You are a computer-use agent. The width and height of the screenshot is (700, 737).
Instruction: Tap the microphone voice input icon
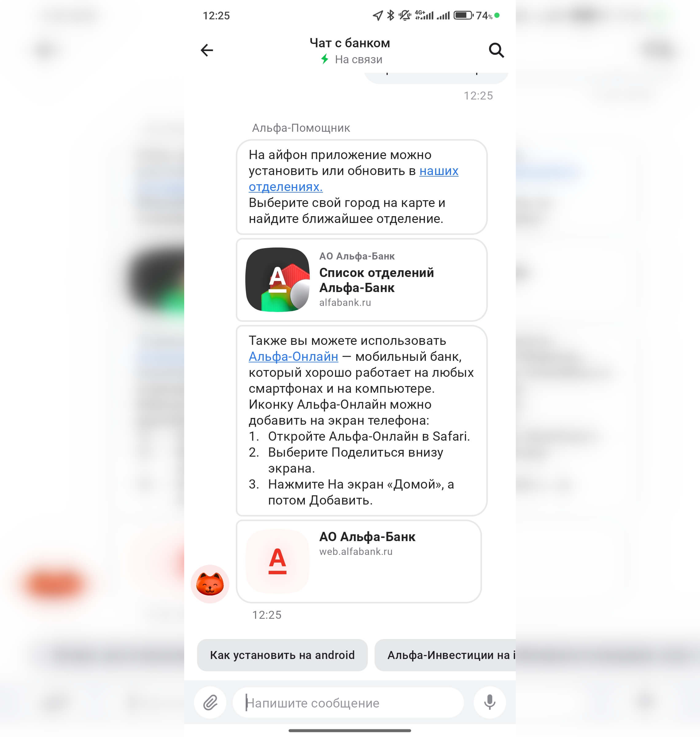pyautogui.click(x=490, y=703)
